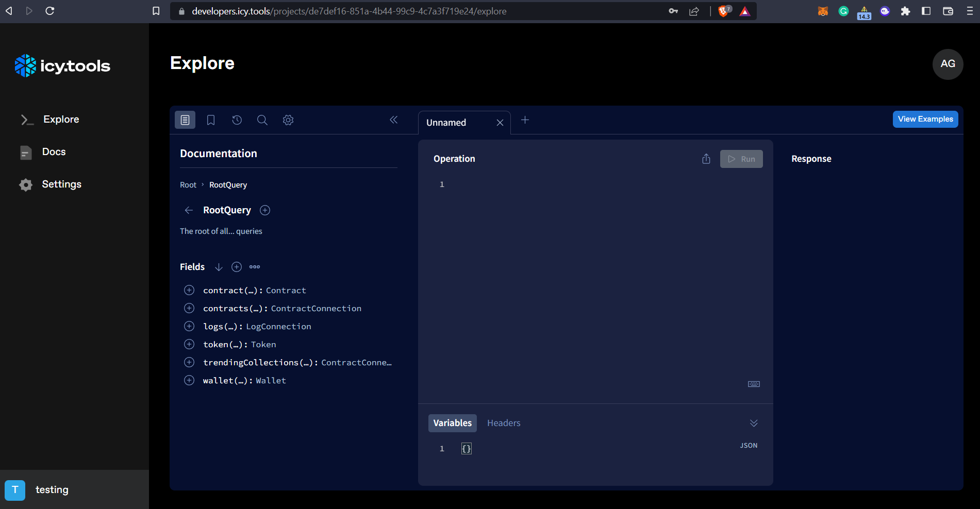The image size is (980, 509).
Task: Open the Documentation panel icon
Action: tap(185, 120)
